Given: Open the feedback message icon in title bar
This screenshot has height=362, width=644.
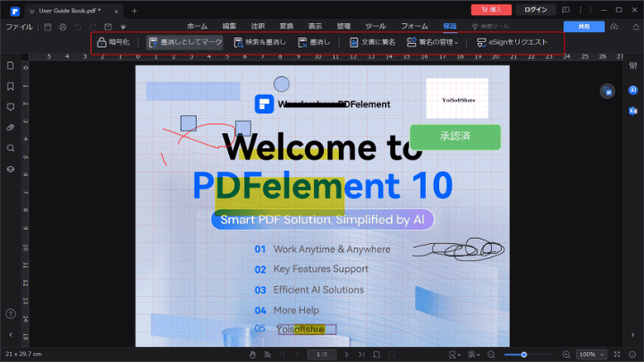Looking at the screenshot, I should pyautogui.click(x=565, y=10).
